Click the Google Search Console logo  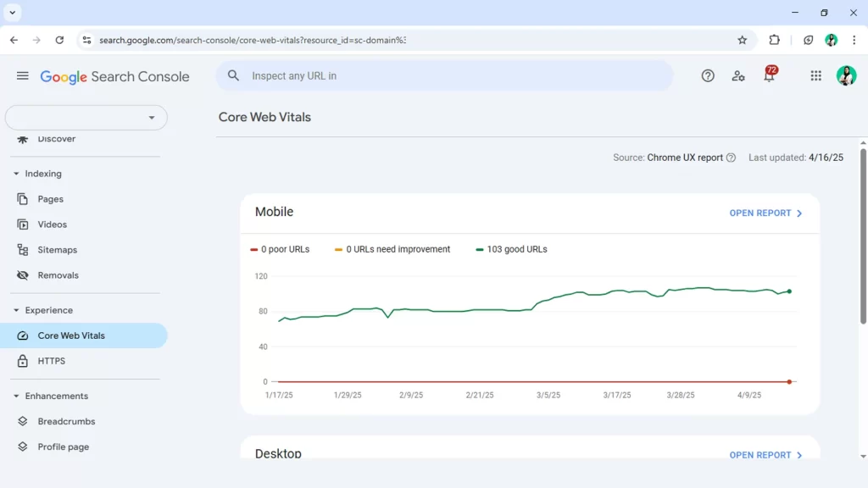[x=114, y=76]
